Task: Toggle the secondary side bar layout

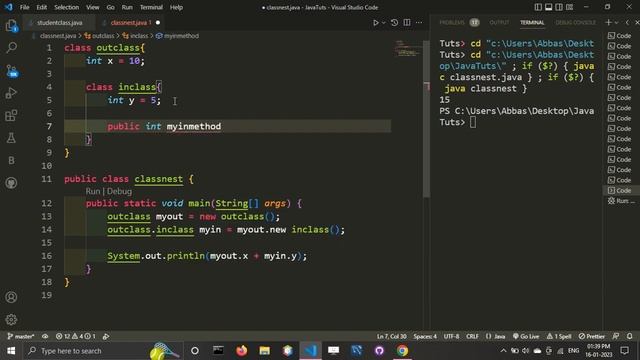Action: coord(559,7)
